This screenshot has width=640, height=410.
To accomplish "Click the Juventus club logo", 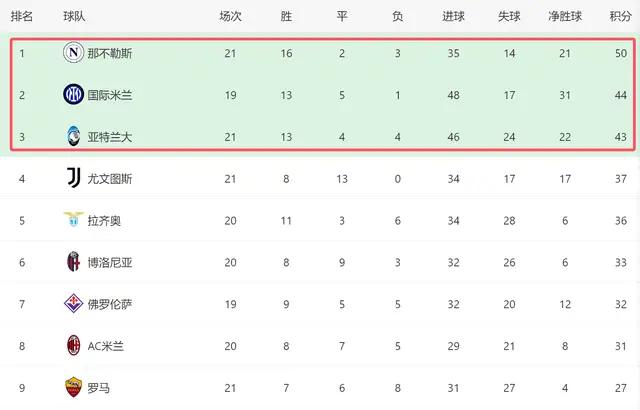I will (x=73, y=178).
